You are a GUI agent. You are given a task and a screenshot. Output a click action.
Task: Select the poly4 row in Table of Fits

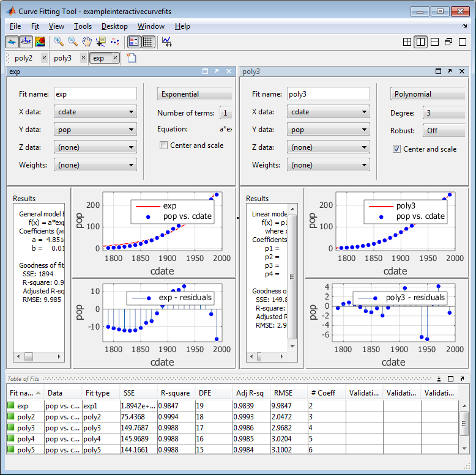pos(232,438)
